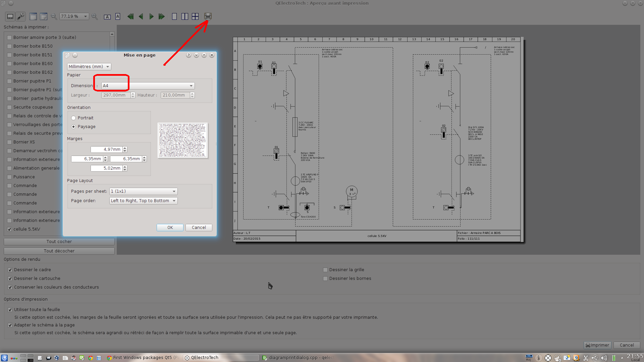Click the top margin 4,97mm stepper
This screenshot has height=362, width=644.
(x=125, y=149)
